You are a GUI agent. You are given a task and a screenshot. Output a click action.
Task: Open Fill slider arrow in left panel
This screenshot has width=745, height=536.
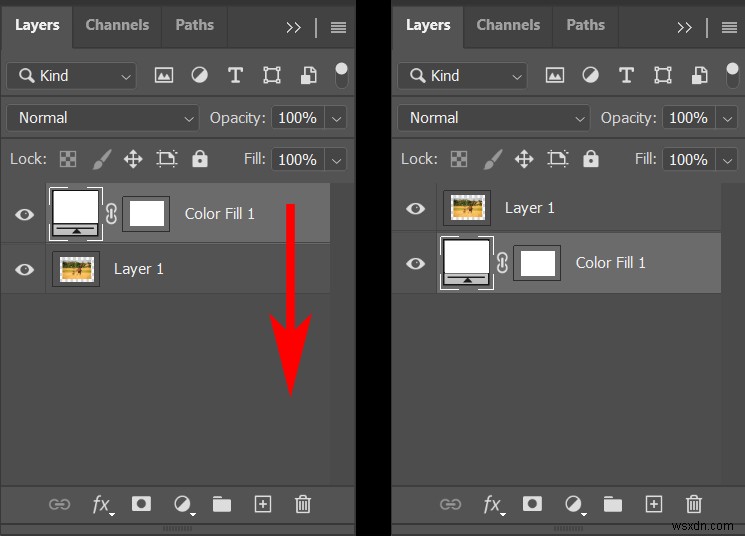[336, 160]
